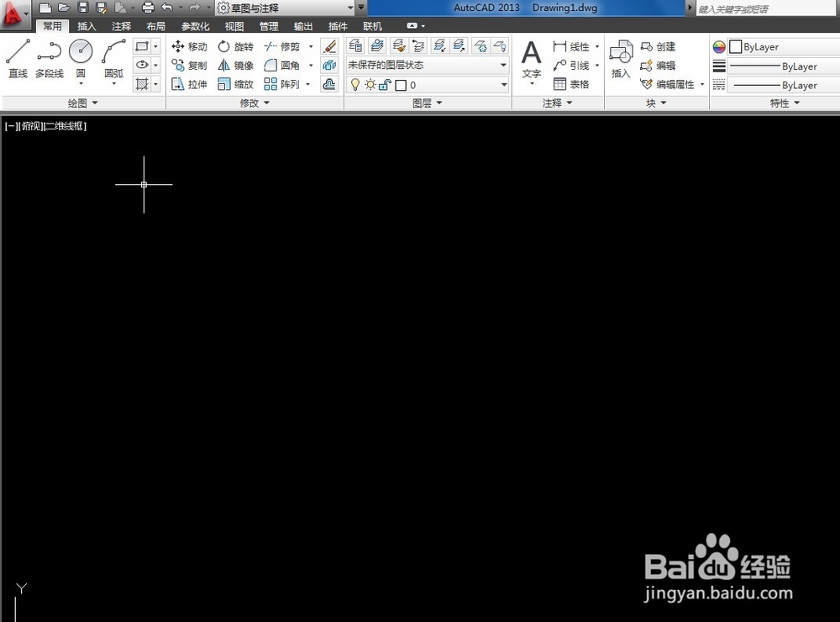Click the Stretch (拉伸) tool
Screen dimensions: 840x622
click(189, 84)
